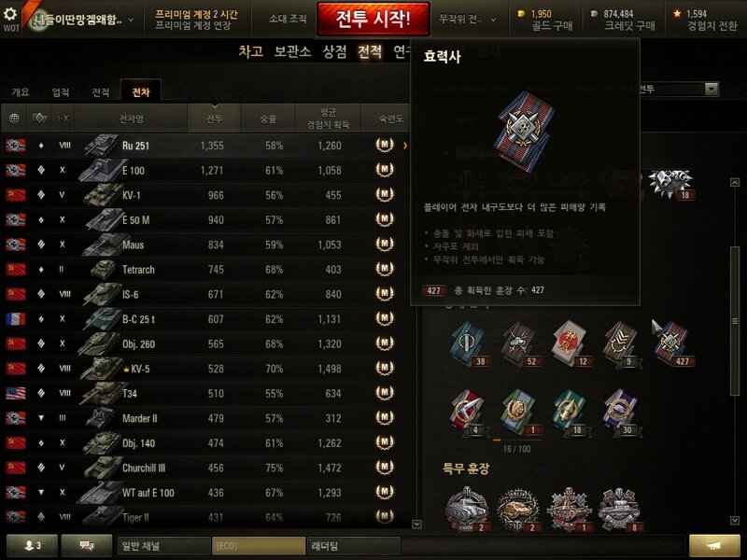
Task: Click the medal with count 38
Action: click(470, 343)
